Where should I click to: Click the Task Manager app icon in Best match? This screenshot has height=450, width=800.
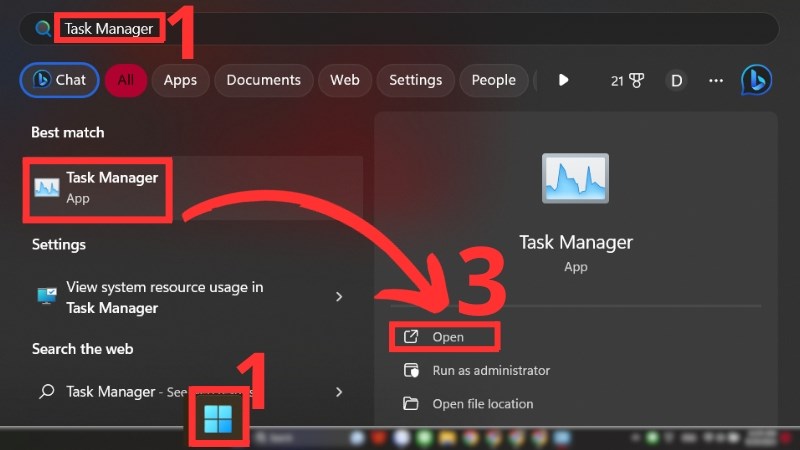pyautogui.click(x=46, y=188)
